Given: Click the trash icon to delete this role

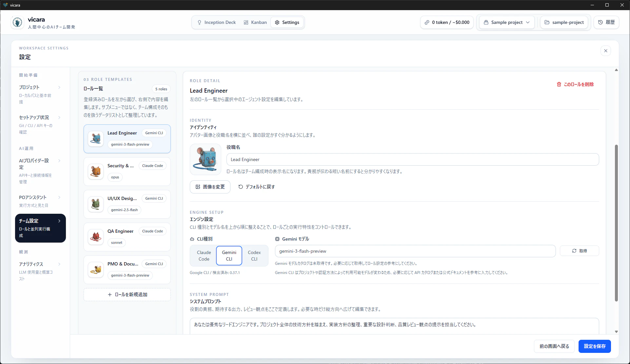Looking at the screenshot, I should [559, 84].
